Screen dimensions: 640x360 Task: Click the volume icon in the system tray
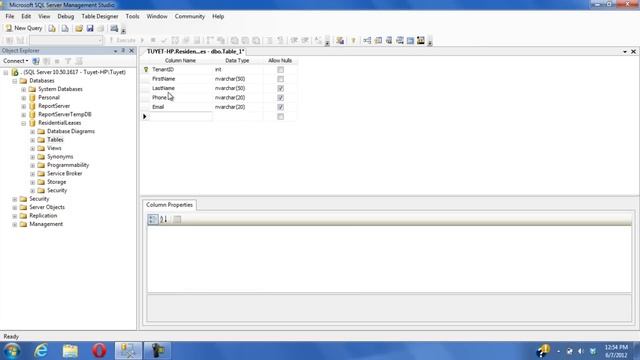(581, 351)
